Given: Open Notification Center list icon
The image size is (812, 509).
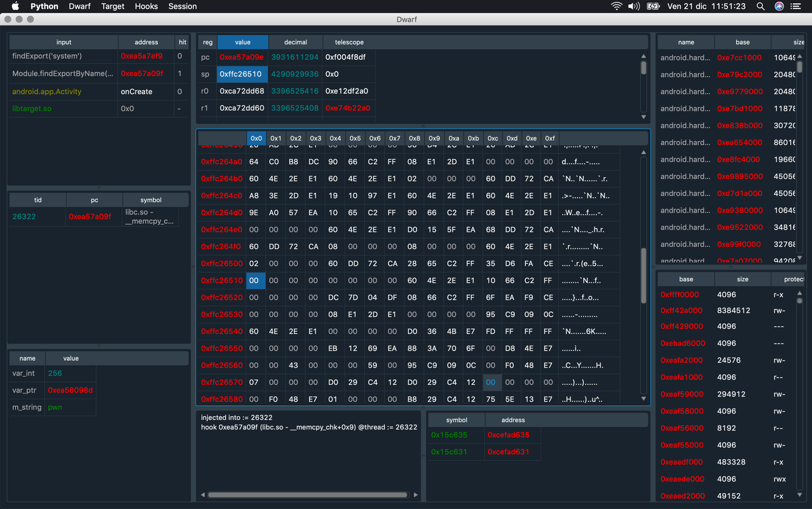Looking at the screenshot, I should click(796, 6).
